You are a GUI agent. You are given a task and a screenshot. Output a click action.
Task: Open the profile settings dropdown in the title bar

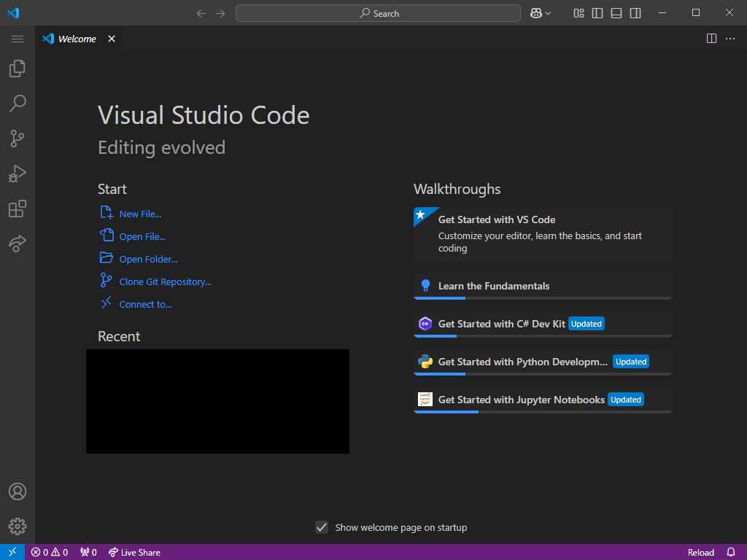(x=540, y=12)
